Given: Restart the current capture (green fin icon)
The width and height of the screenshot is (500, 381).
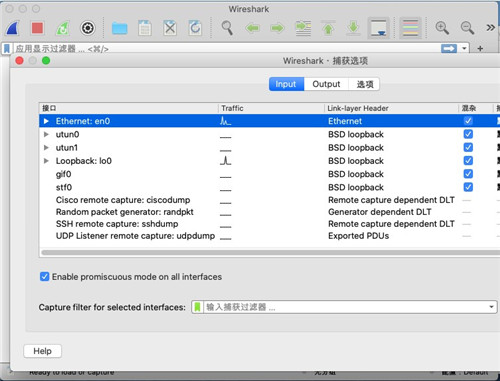Looking at the screenshot, I should [x=62, y=28].
